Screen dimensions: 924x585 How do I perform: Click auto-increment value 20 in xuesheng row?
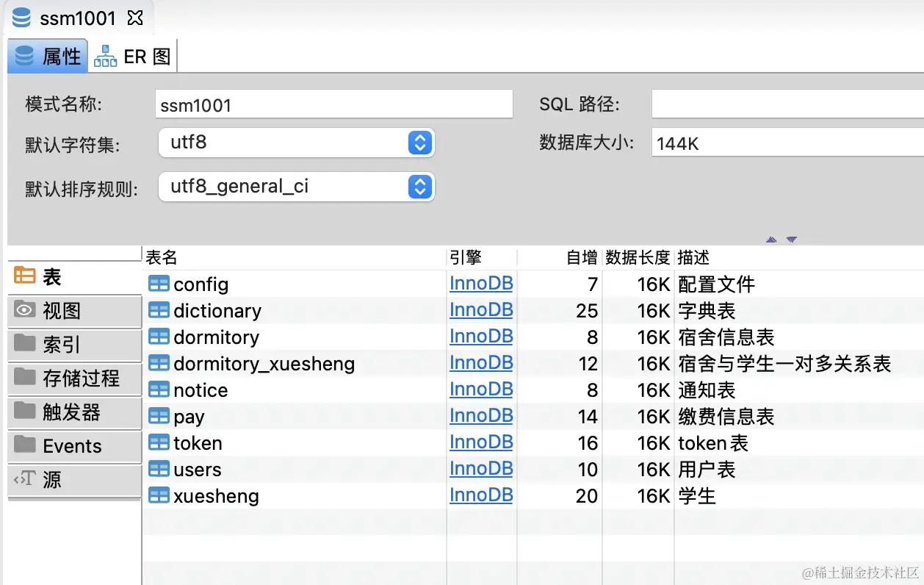pyautogui.click(x=587, y=496)
